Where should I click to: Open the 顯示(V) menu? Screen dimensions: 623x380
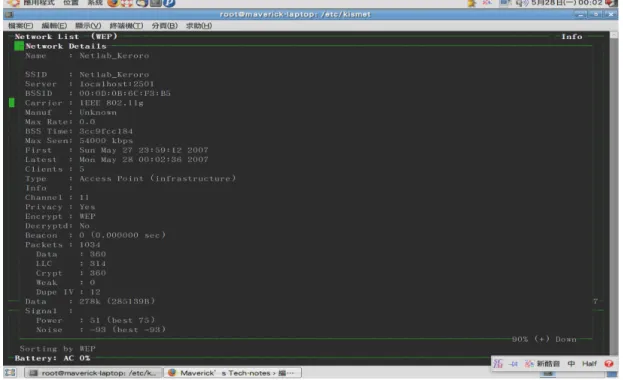88,26
